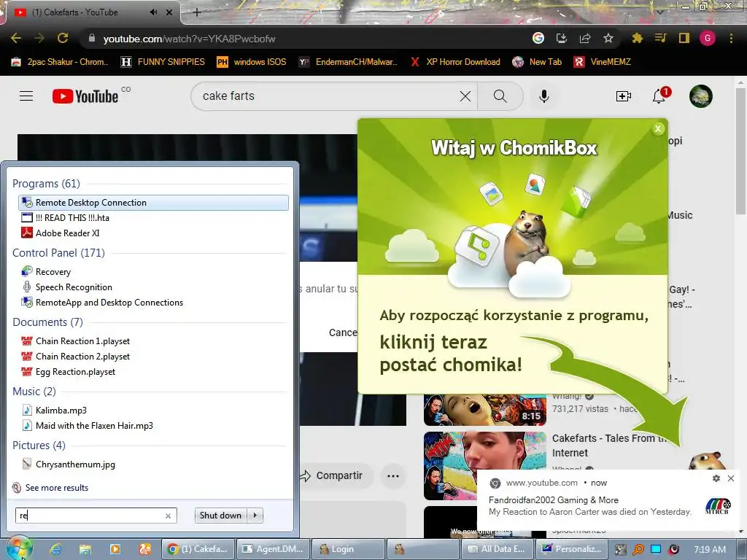Open windows ISOS bookmark
The image size is (747, 560).
coord(252,62)
